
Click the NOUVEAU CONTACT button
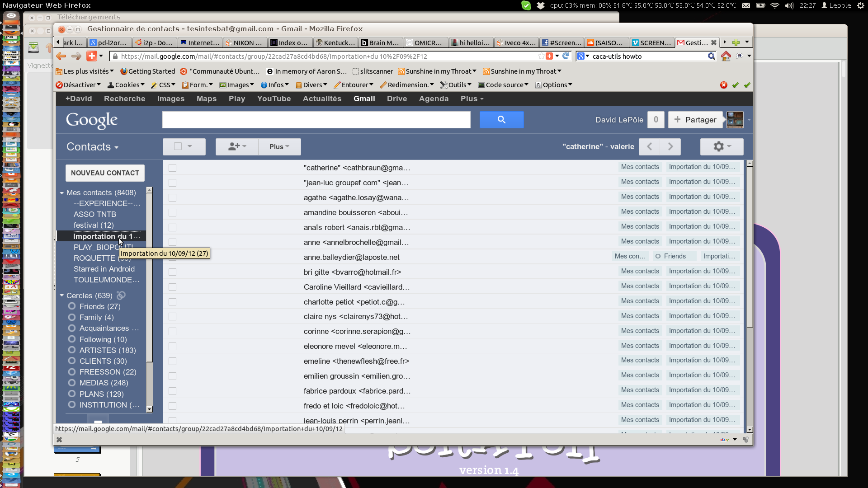105,173
